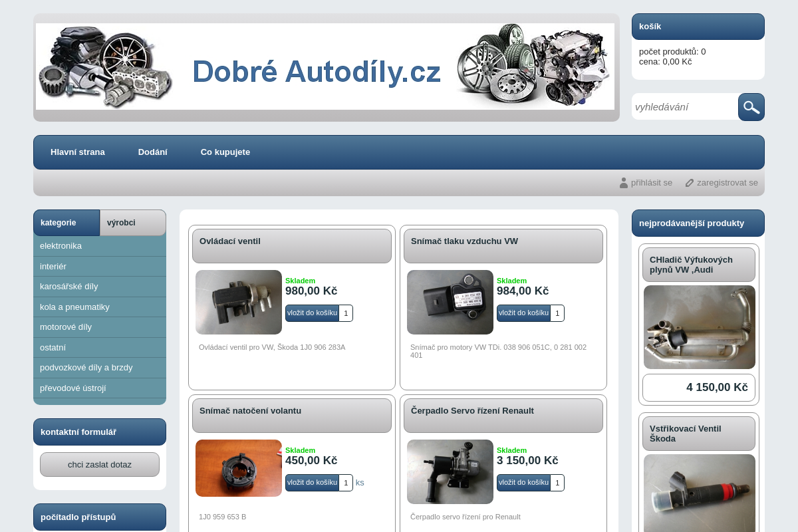Screen dimensions: 798x532
Task: Open the Dodání menu item
Action: 153,152
